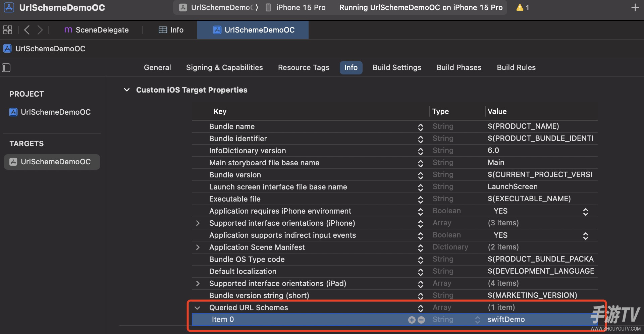Open YES value popup for indirect input events
The image size is (644, 334).
(x=585, y=236)
